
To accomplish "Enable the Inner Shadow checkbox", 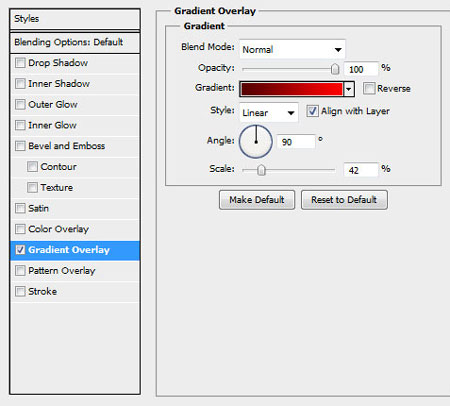I will 20,83.
